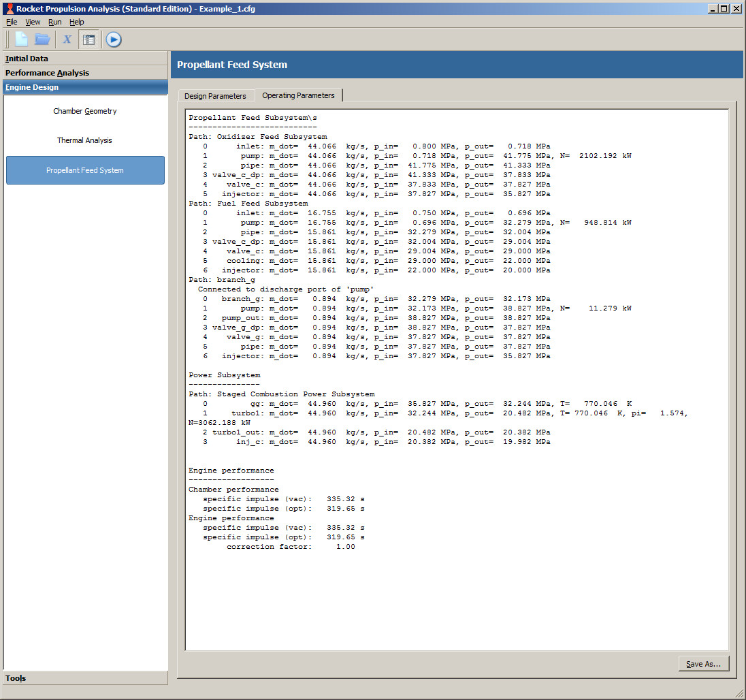Open Thermal Analysis page
This screenshot has width=746, height=700.
tap(85, 140)
